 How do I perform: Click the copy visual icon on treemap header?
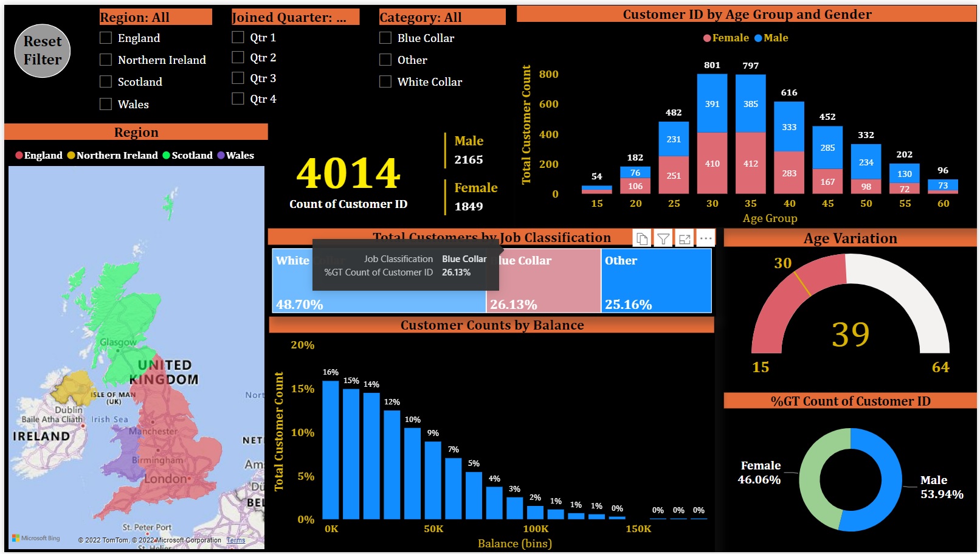coord(642,239)
